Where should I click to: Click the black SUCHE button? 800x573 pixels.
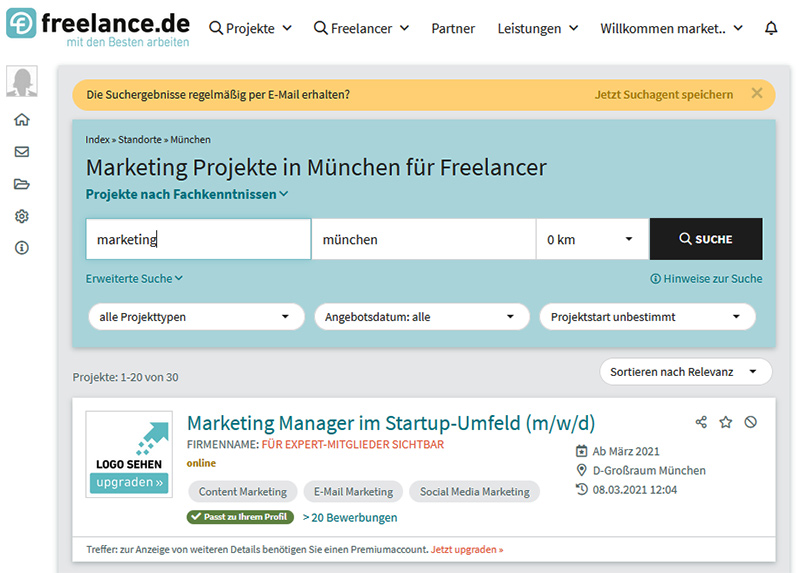point(706,240)
